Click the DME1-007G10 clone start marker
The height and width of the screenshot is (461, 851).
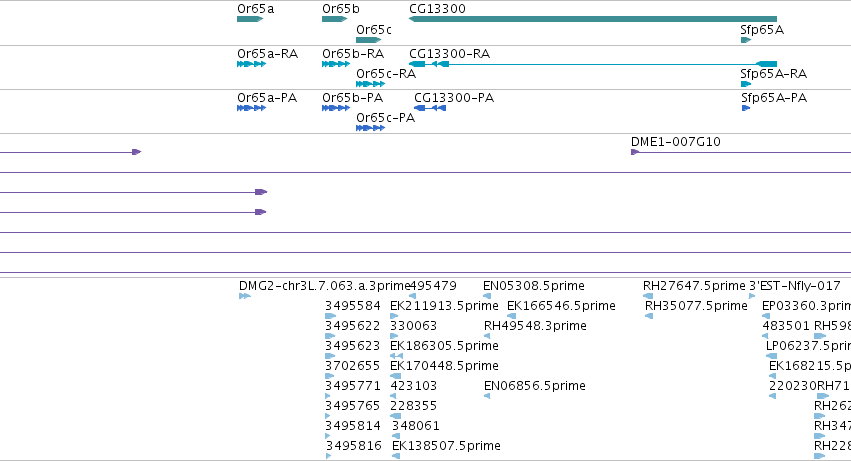point(634,152)
